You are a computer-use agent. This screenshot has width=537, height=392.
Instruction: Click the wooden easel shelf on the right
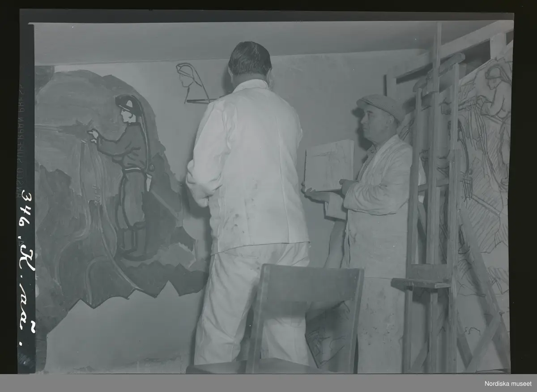pyautogui.click(x=421, y=283)
